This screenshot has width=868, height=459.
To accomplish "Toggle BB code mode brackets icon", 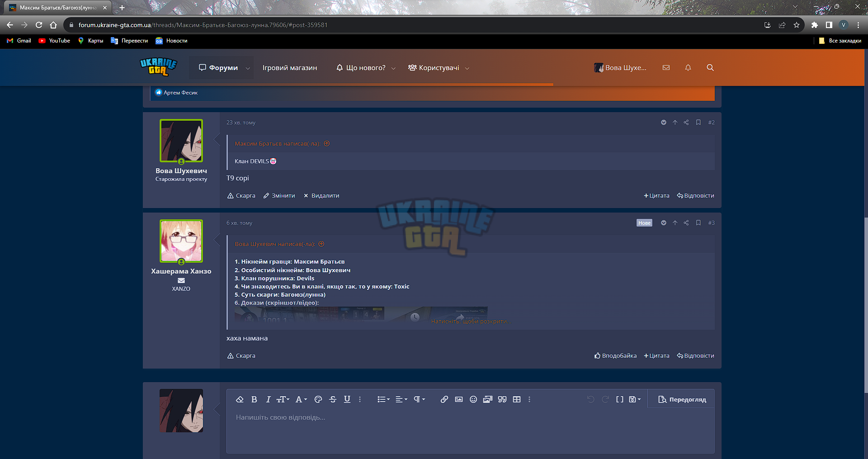I will coord(620,399).
